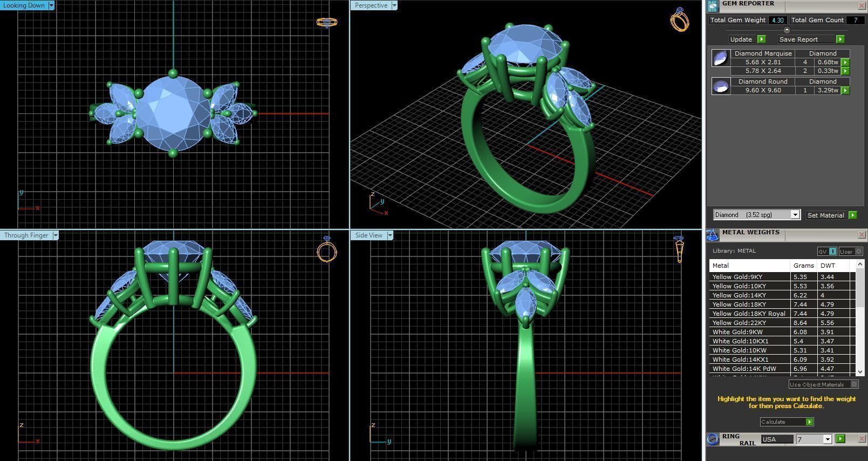The width and height of the screenshot is (868, 461).
Task: Click the green apply arrow in Ring Rail
Action: coord(840,439)
